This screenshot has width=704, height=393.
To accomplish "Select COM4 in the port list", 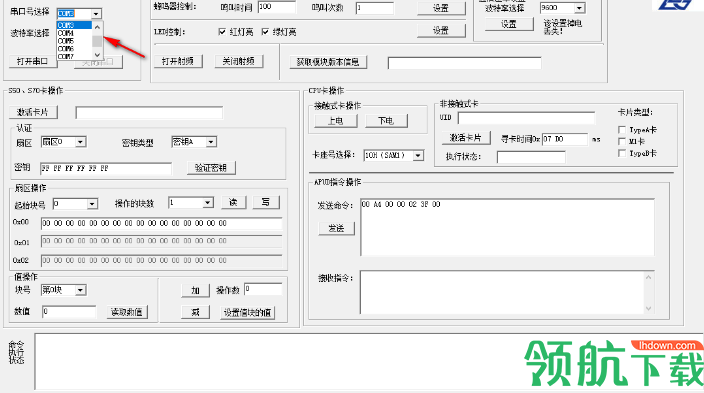I will [75, 33].
